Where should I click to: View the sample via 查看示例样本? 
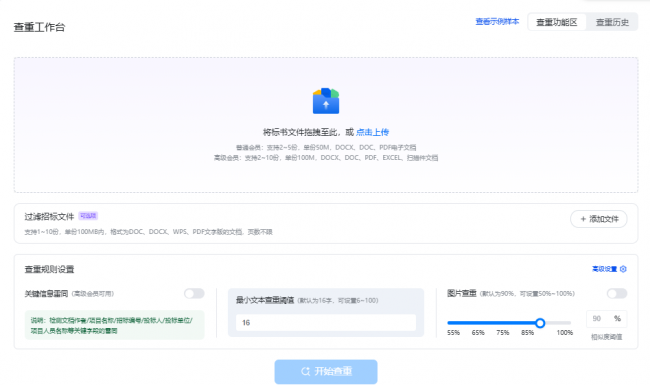(x=497, y=22)
